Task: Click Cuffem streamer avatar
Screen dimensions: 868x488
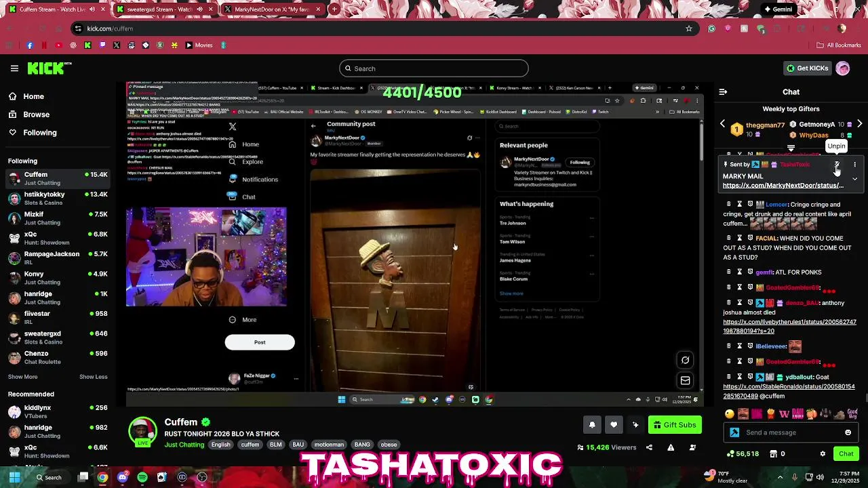Action: (142, 431)
